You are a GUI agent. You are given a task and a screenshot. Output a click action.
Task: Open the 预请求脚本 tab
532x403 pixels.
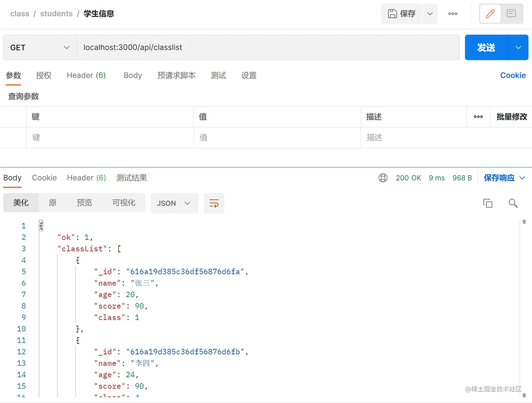click(176, 75)
